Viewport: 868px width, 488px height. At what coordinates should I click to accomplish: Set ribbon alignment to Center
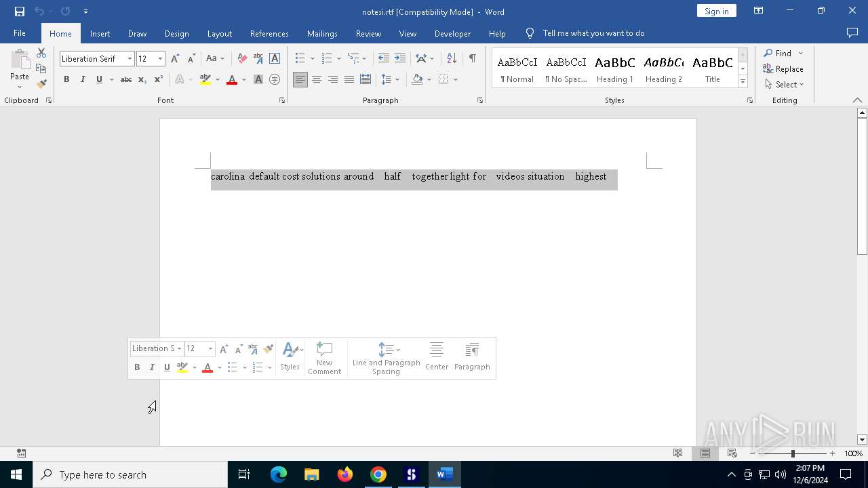tap(317, 79)
